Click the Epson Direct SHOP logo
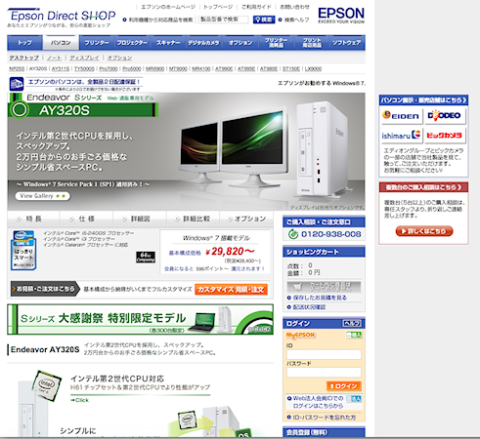Screen dimensions: 480x439 click(x=62, y=18)
